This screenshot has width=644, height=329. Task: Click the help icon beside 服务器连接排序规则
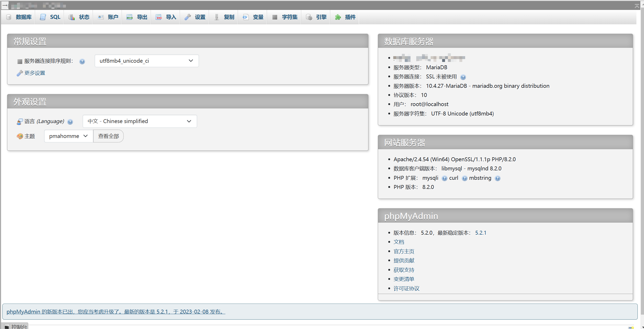click(82, 61)
